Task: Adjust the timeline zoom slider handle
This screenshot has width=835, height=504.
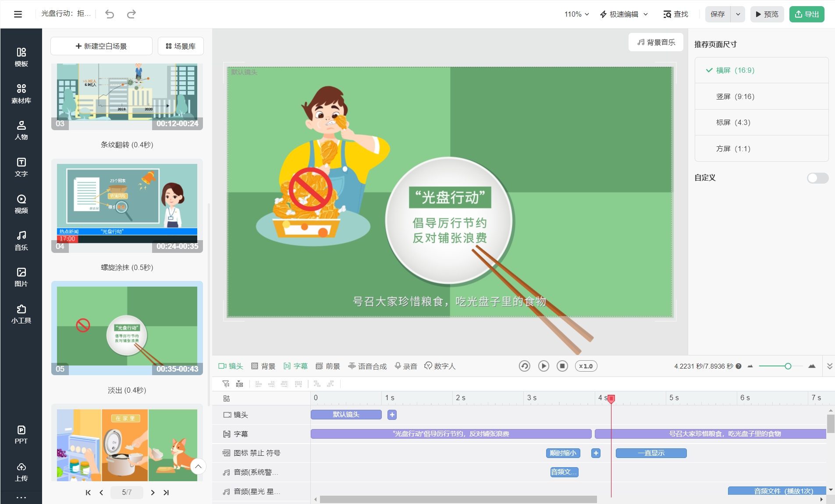Action: (x=788, y=366)
